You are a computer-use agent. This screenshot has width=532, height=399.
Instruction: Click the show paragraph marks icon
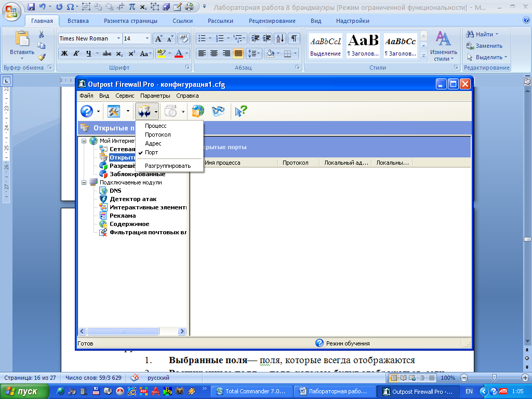click(x=294, y=38)
